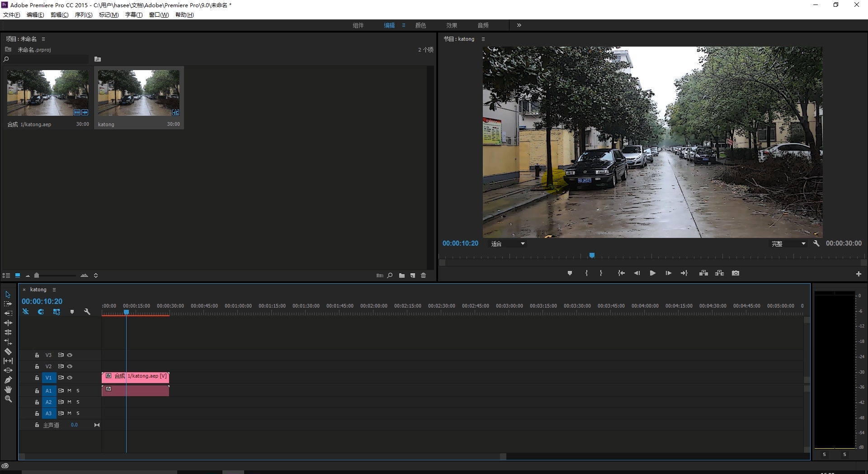Select the Zoom tool in the tools panel
The height and width of the screenshot is (474, 868).
(8, 399)
